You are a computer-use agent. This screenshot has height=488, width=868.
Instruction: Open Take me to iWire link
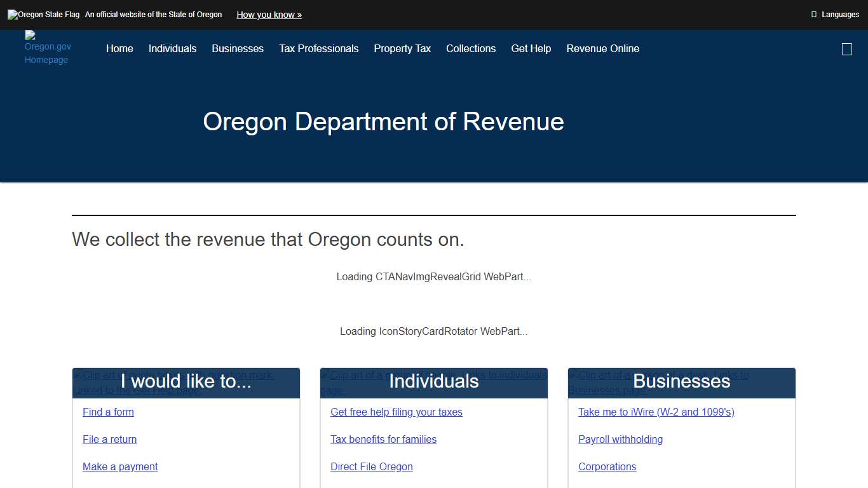point(656,412)
